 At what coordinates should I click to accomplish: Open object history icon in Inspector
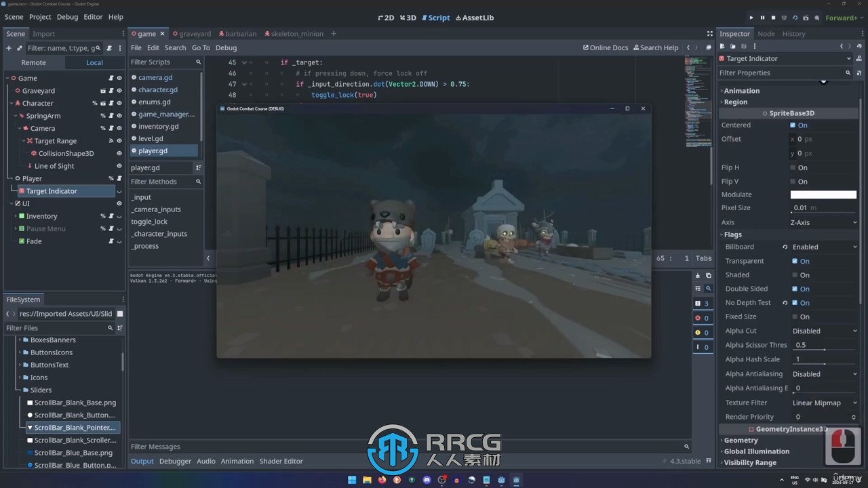pyautogui.click(x=860, y=46)
